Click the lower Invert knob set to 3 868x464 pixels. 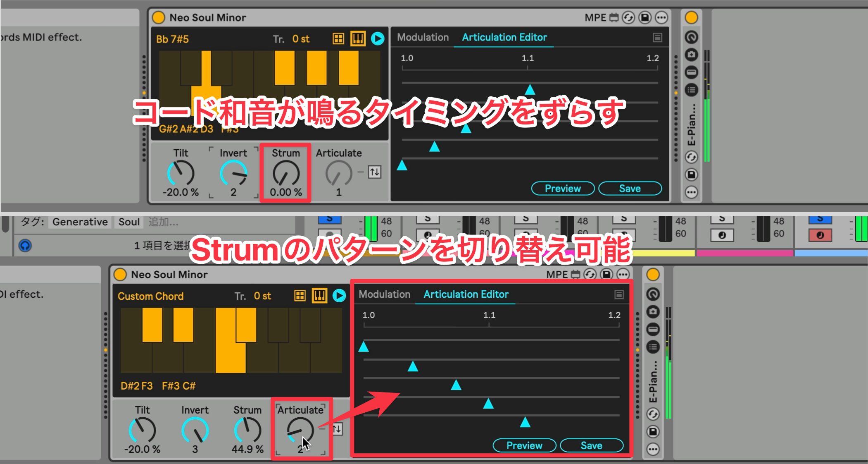(195, 430)
